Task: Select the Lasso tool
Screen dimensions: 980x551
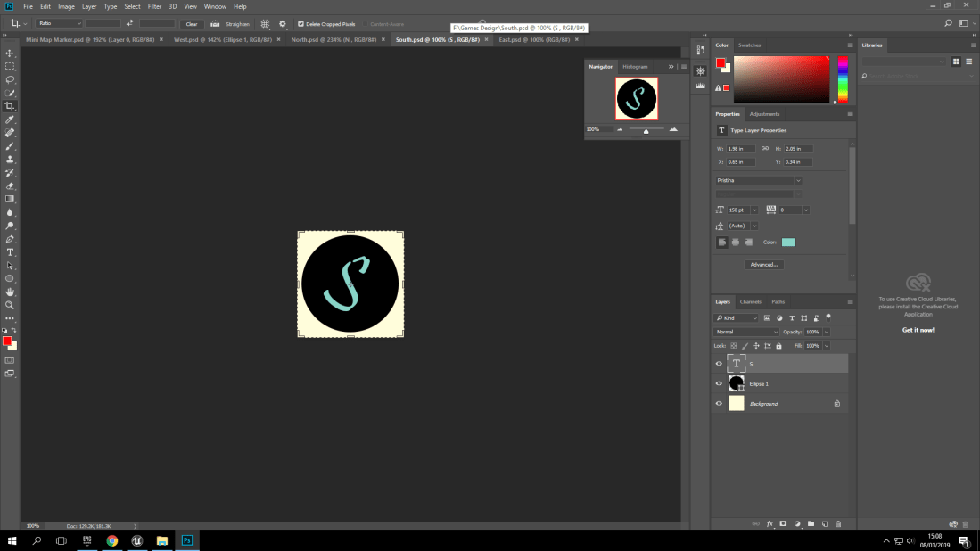Action: coord(10,79)
